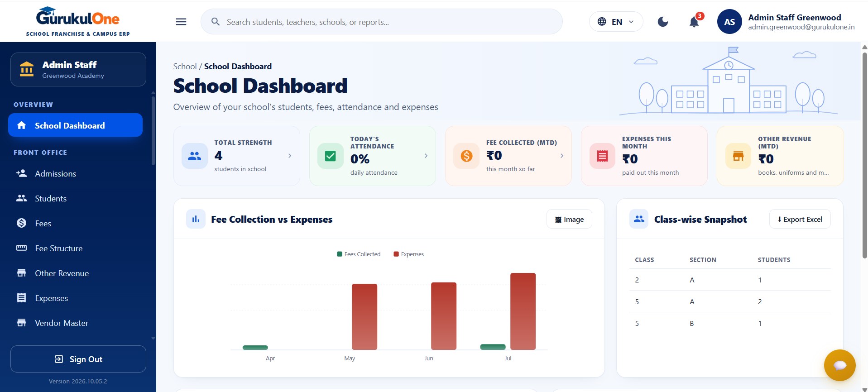Click the School breadcrumb link
868x392 pixels.
(185, 67)
